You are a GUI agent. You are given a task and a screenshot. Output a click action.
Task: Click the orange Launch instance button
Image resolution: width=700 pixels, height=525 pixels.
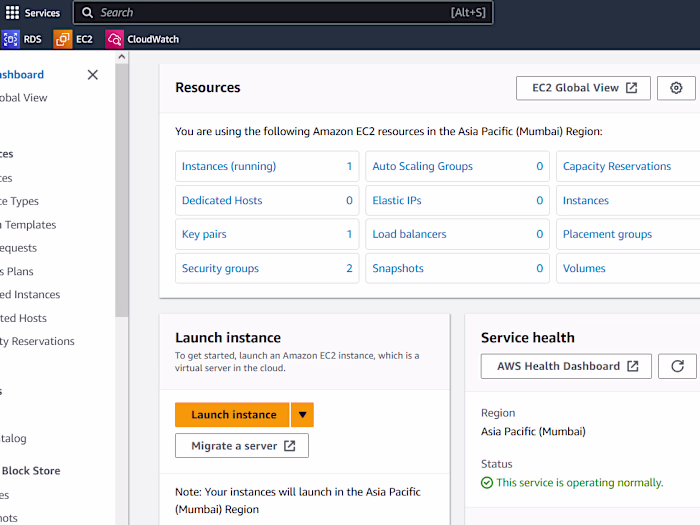(232, 415)
